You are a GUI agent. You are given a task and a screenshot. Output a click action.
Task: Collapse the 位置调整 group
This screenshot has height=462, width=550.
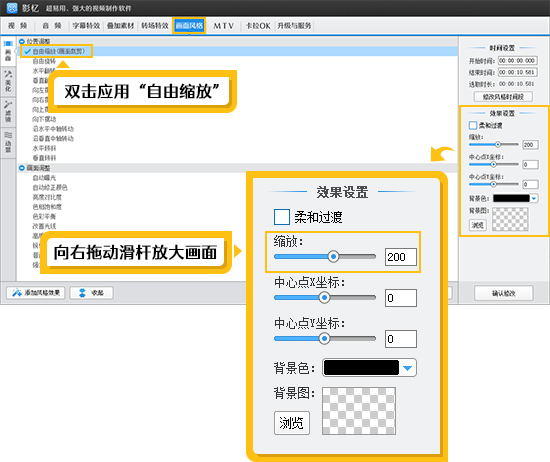tap(22, 41)
